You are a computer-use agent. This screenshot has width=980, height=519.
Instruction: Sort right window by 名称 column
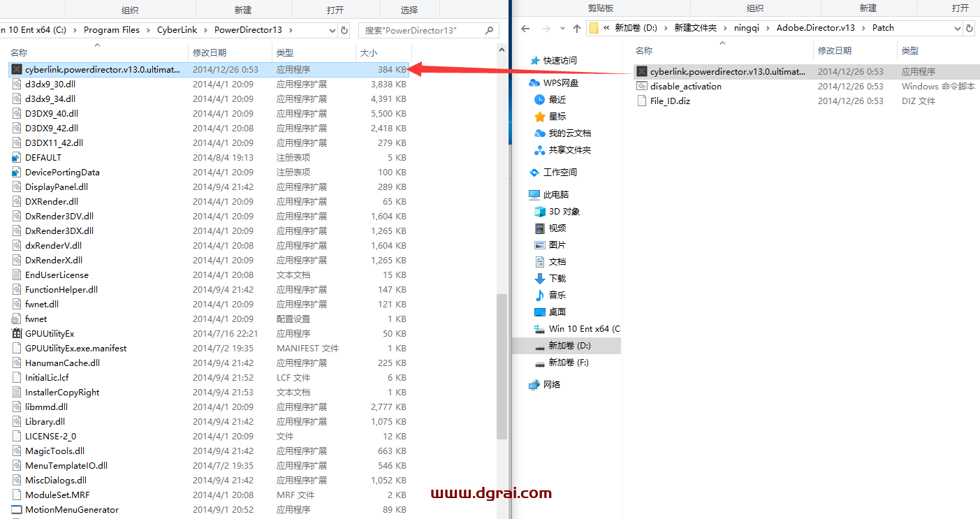[722, 51]
